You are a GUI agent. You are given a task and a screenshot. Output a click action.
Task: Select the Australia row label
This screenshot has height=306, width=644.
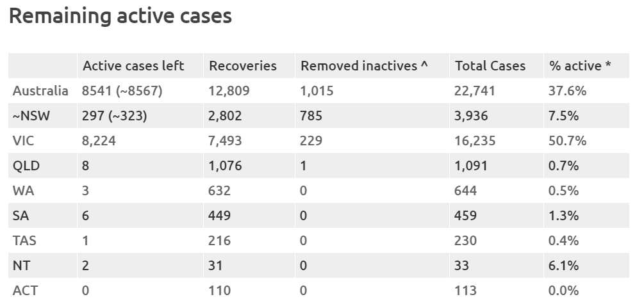tap(40, 91)
